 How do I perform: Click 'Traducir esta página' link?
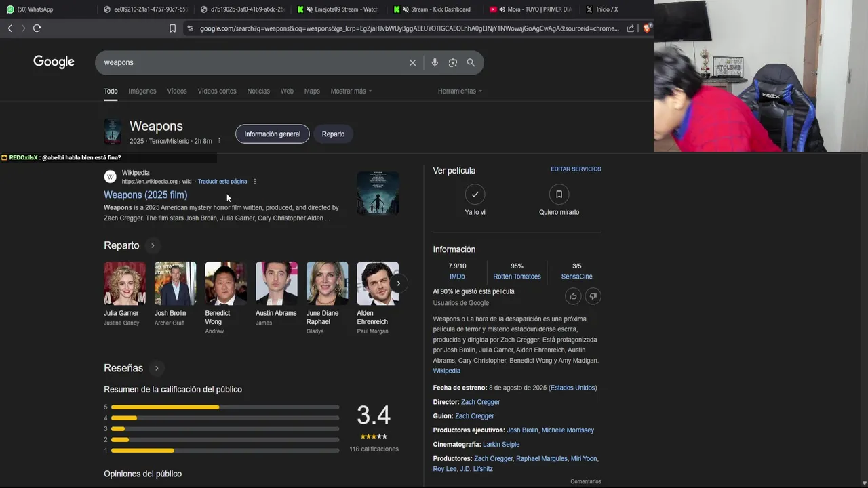(222, 182)
